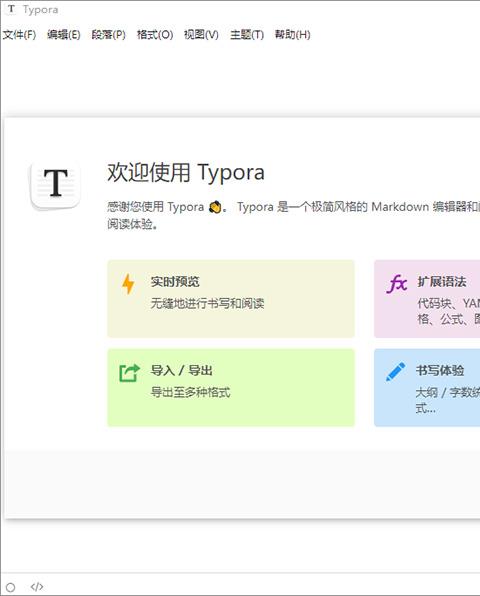Open the 格式(O) menu
The image size is (480, 596).
pos(155,35)
